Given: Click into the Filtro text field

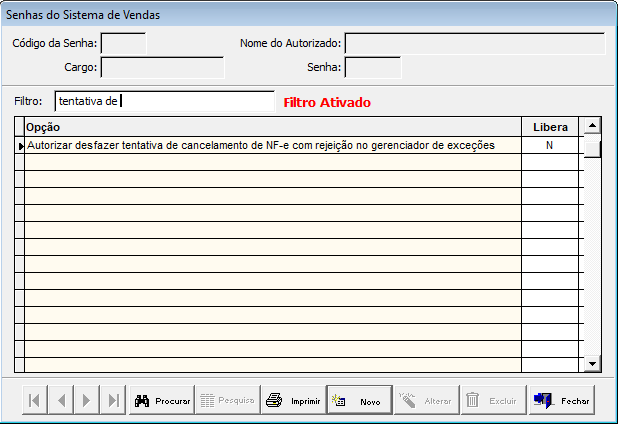Looking at the screenshot, I should coord(164,101).
